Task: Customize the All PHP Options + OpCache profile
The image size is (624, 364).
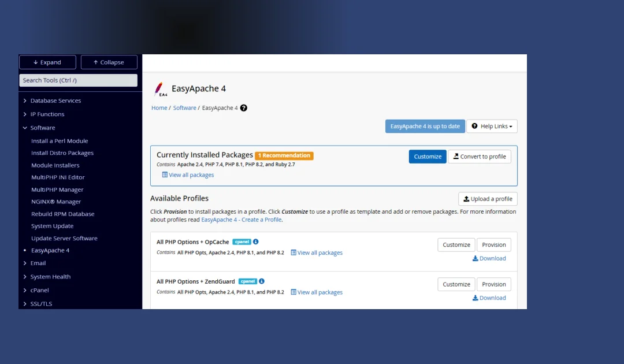Action: [x=456, y=244]
